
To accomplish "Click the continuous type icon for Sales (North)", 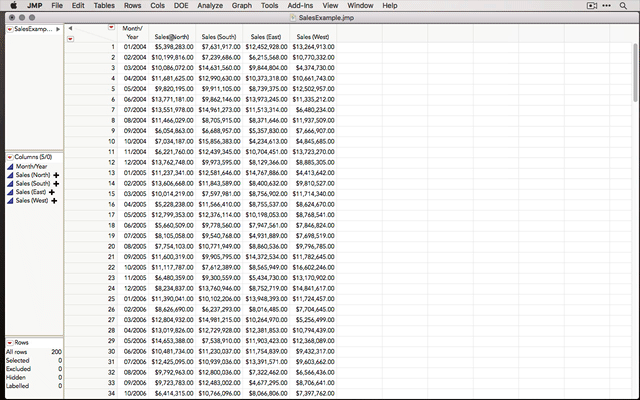I will coord(10,175).
